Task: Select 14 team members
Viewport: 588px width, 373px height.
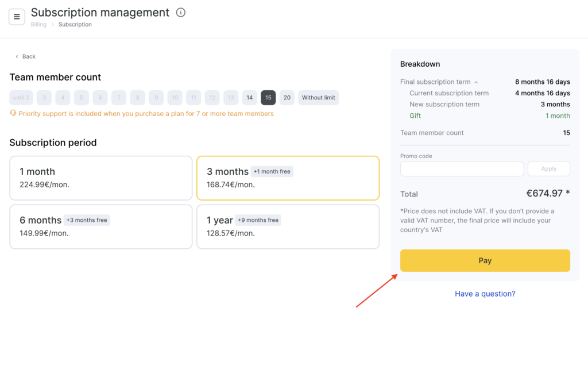Action: [x=249, y=98]
